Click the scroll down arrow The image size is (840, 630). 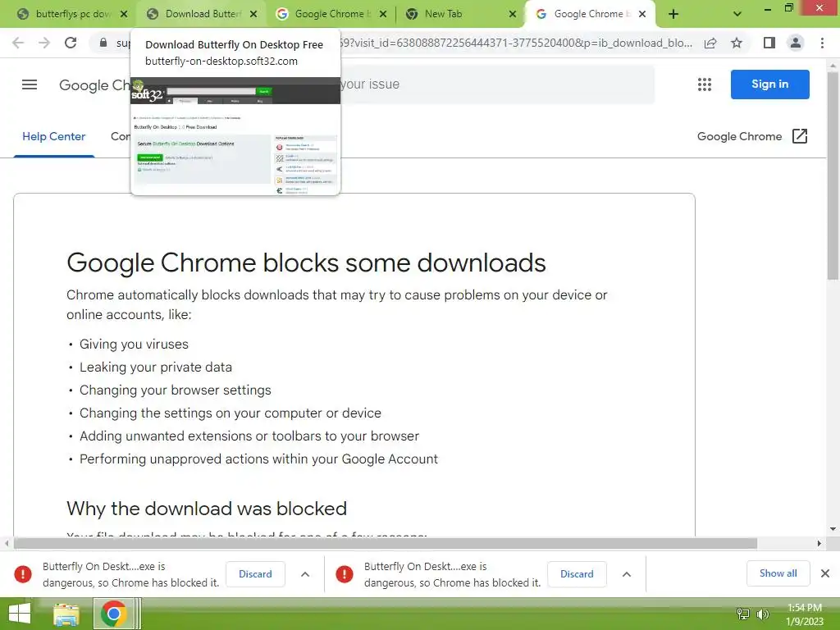click(x=833, y=529)
